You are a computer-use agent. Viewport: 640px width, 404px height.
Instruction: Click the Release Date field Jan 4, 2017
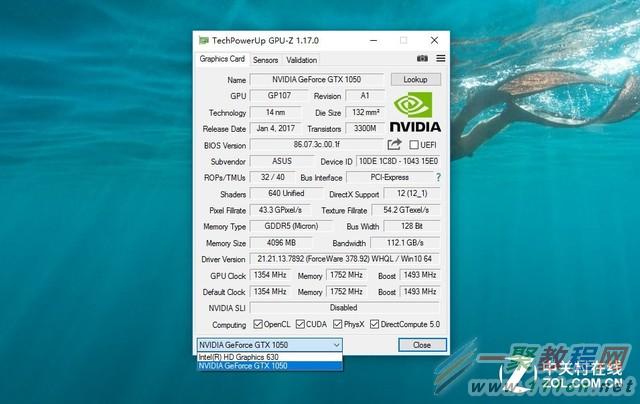click(x=276, y=129)
